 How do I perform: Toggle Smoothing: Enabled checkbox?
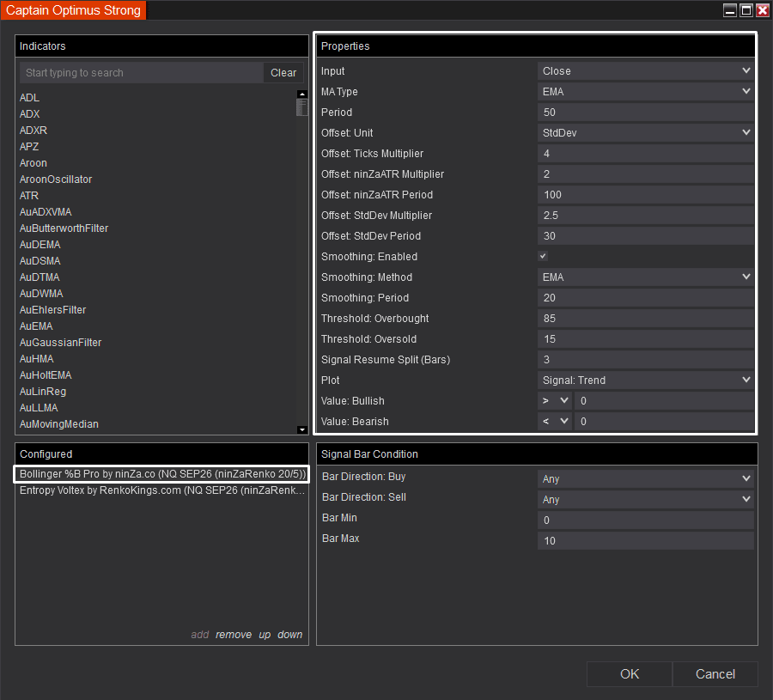pos(543,256)
